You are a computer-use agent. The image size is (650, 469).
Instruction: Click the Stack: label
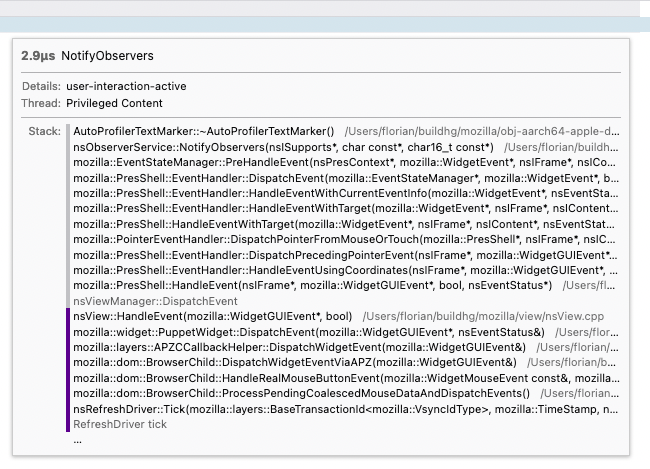click(x=44, y=131)
